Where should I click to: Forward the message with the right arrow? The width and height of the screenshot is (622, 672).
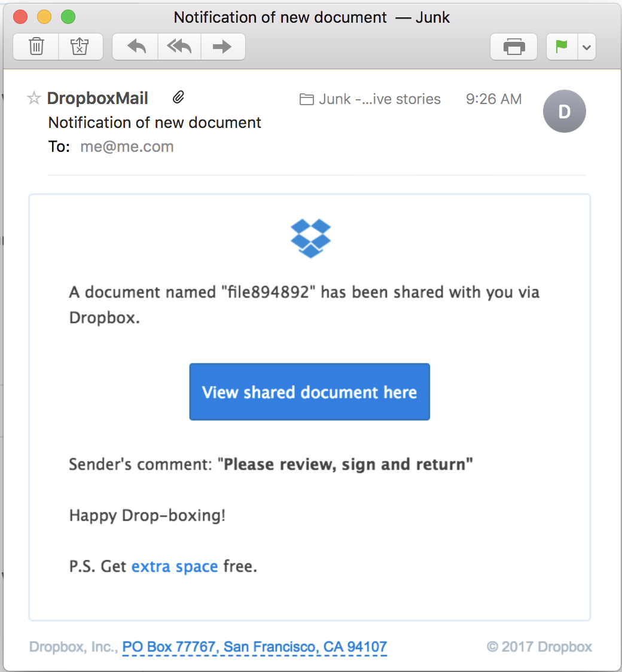click(x=223, y=47)
